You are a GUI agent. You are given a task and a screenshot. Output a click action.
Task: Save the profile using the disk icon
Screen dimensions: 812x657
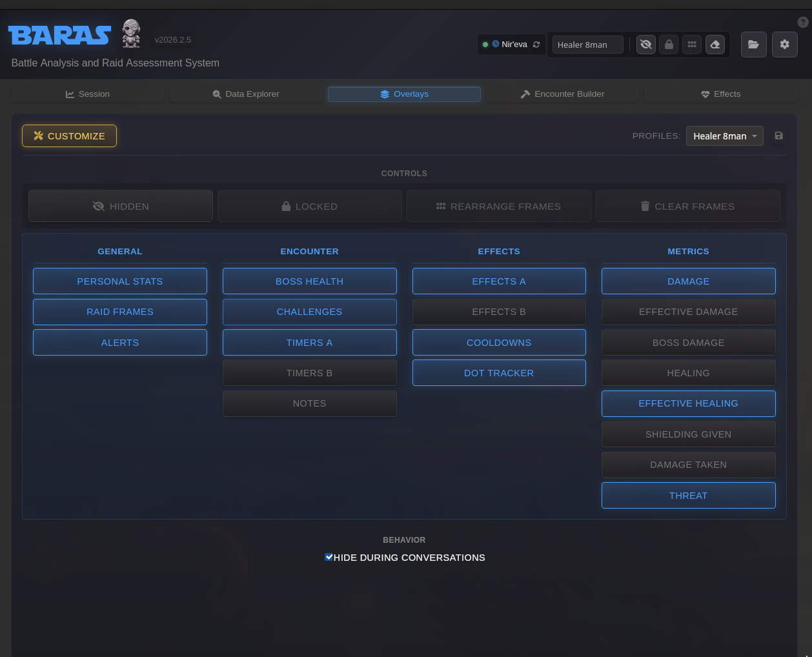coord(778,136)
